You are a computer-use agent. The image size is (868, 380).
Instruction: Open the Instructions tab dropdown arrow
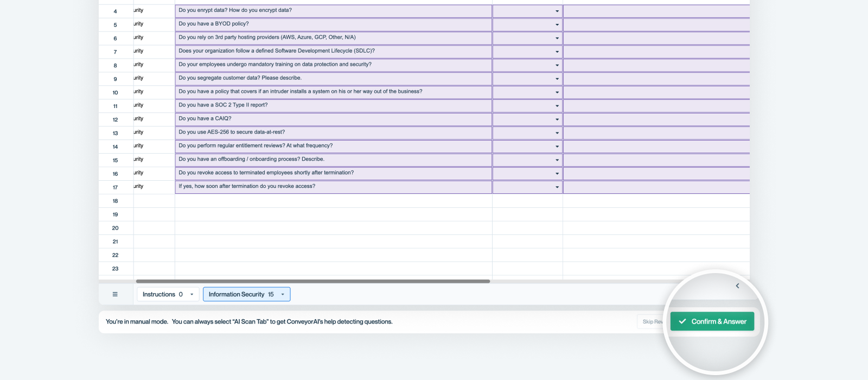pyautogui.click(x=192, y=295)
